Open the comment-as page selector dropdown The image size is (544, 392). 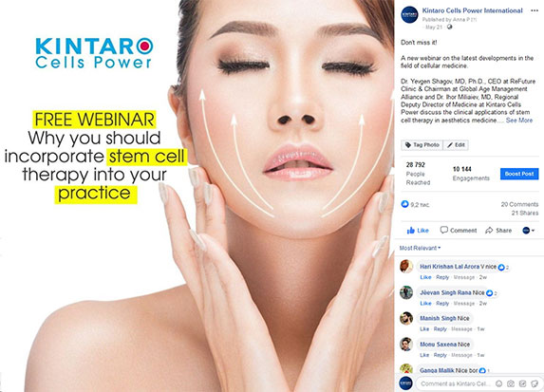pyautogui.click(x=529, y=231)
